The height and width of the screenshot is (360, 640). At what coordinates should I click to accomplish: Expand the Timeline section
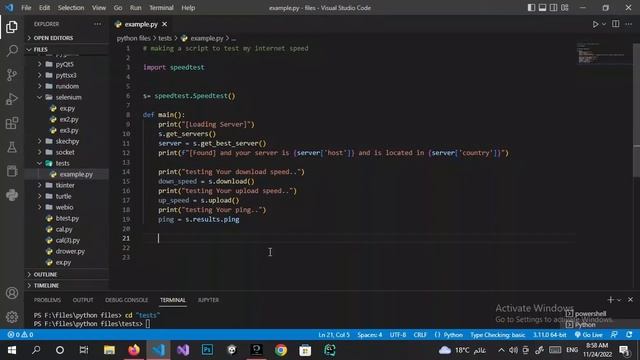click(67, 285)
